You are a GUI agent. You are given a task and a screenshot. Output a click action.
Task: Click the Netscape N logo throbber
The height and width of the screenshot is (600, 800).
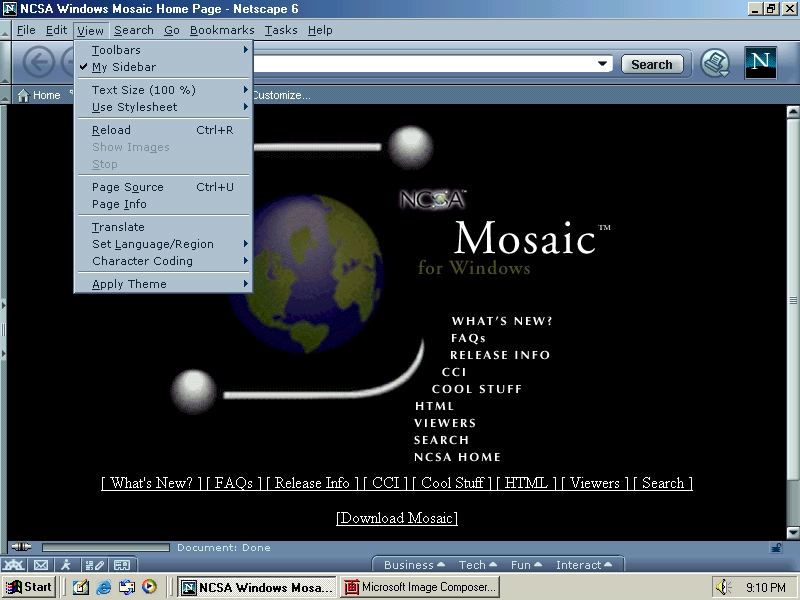pos(761,63)
